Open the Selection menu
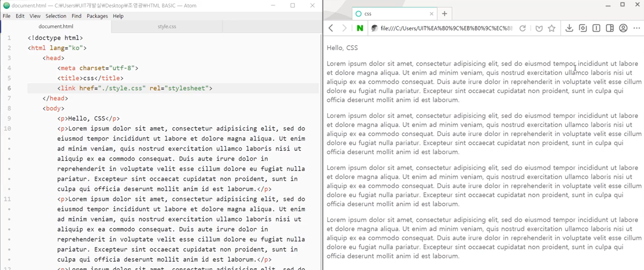The height and width of the screenshot is (270, 644). click(56, 16)
